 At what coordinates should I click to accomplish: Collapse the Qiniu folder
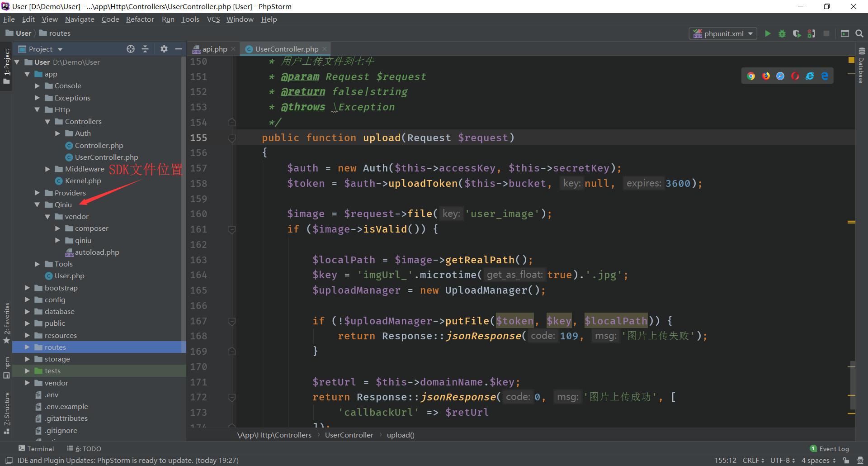click(38, 205)
